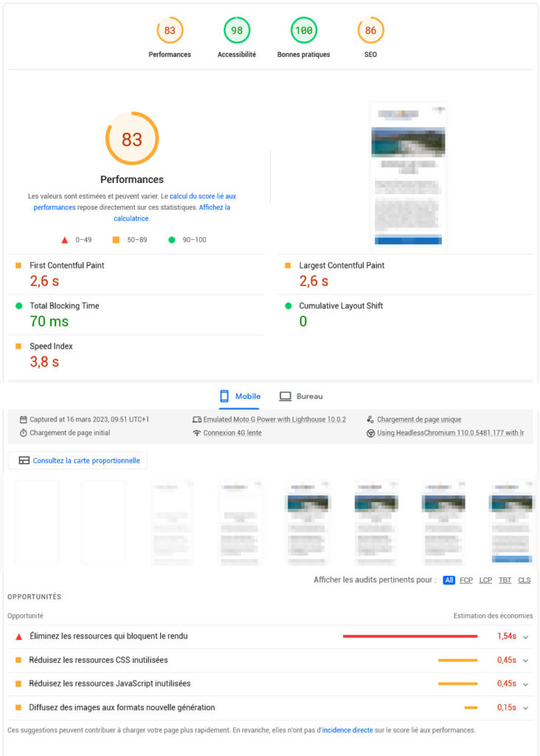
Task: Click the orange square beside JavaScript inutilisées
Action: click(x=18, y=684)
